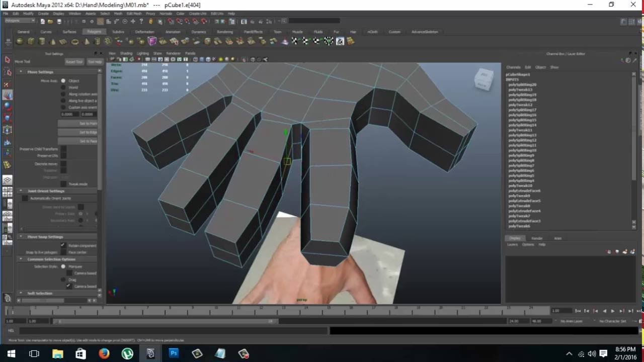Click the lock icon in status line
Image resolution: width=644 pixels, height=362 pixels.
pos(150,21)
